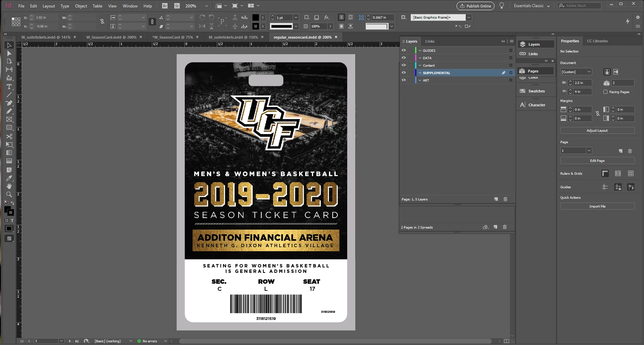Expand the GUIDES layer
This screenshot has width=644, height=345.
click(420, 50)
